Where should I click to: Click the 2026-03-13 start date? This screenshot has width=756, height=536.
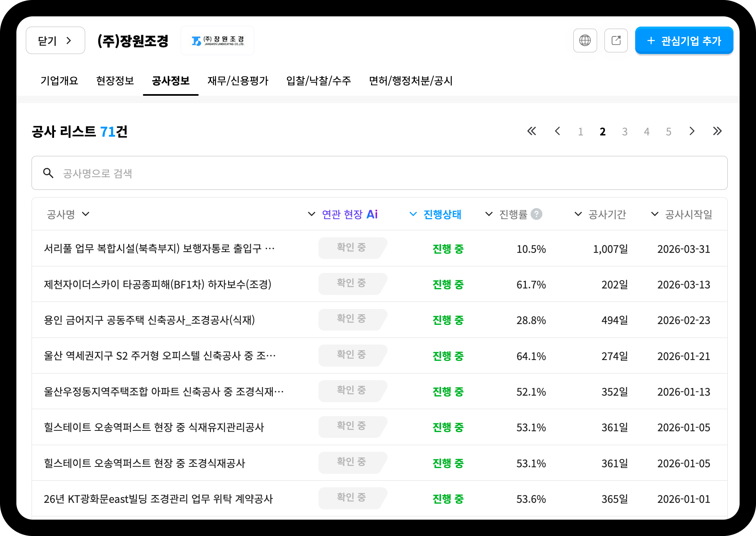(x=684, y=285)
